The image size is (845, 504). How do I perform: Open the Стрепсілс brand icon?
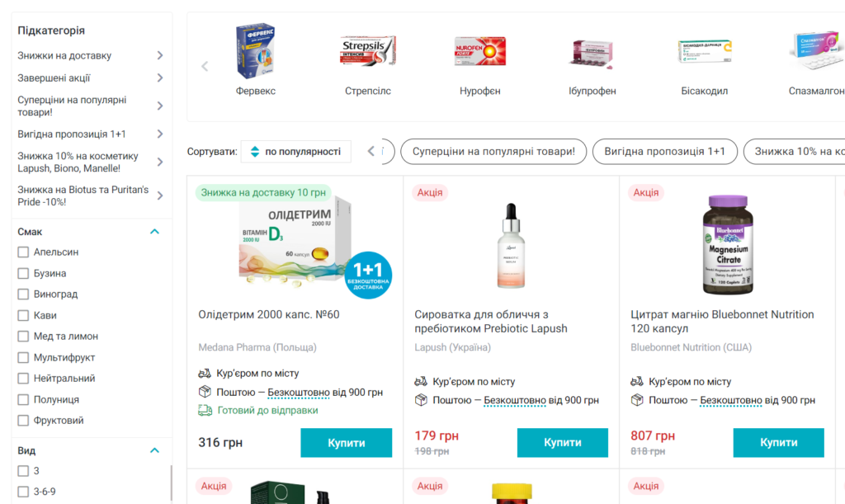[368, 51]
